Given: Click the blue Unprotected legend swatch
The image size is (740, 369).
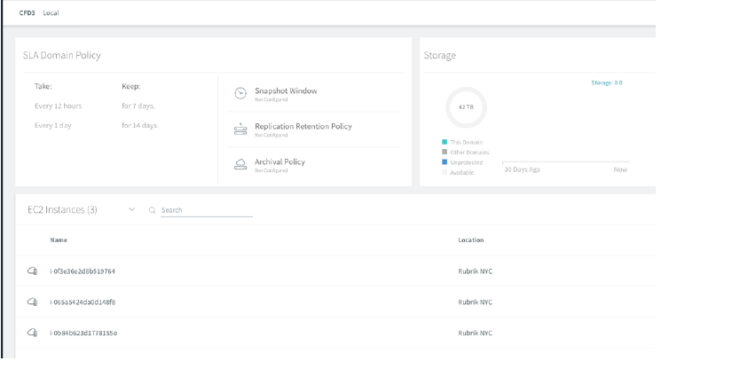Looking at the screenshot, I should (x=444, y=162).
